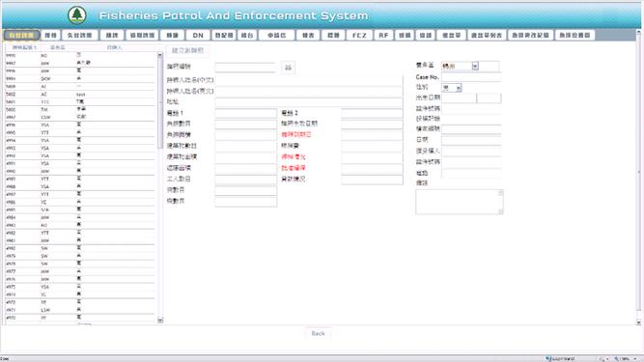Select the list row 4980 SW
The width and height of the screenshot is (644, 362).
click(80, 248)
